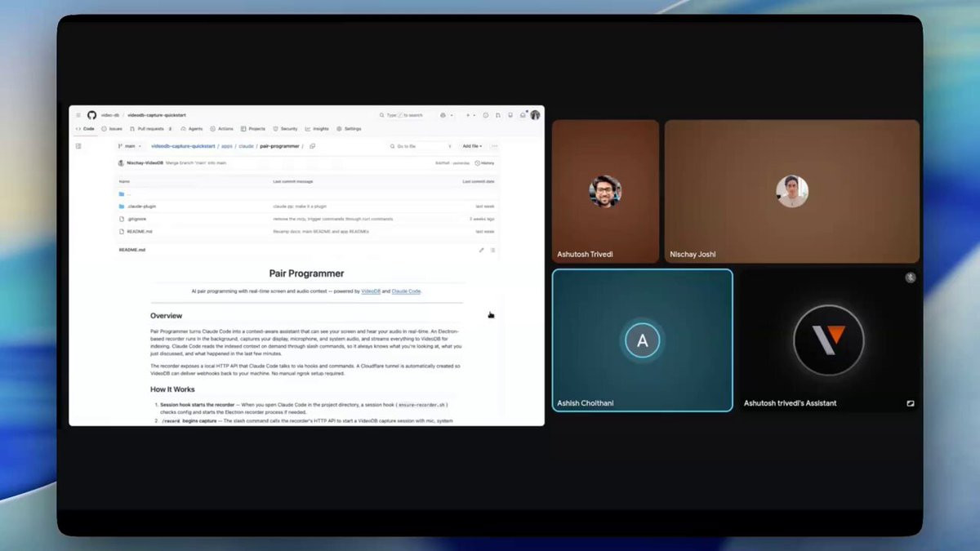Open README.md in the file list
This screenshot has width=980, height=551.
pyautogui.click(x=140, y=231)
